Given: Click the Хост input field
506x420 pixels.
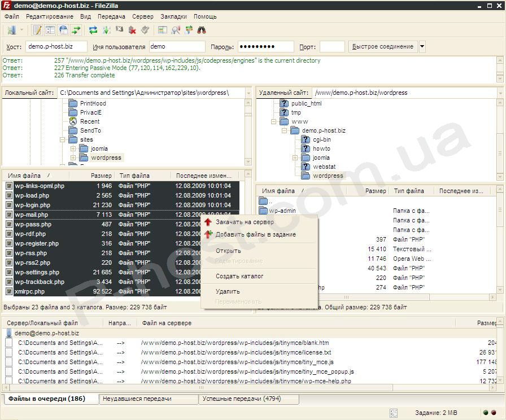Looking at the screenshot, I should (56, 46).
